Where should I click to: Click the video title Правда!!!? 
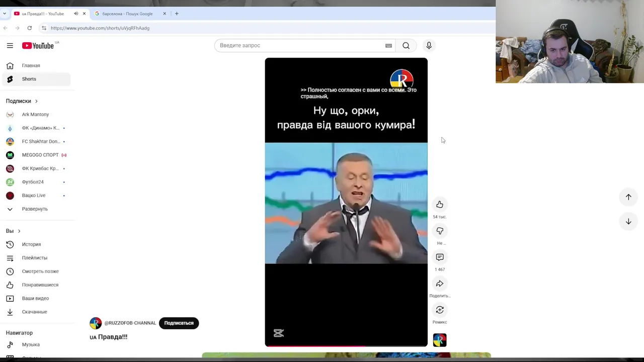pos(109,337)
